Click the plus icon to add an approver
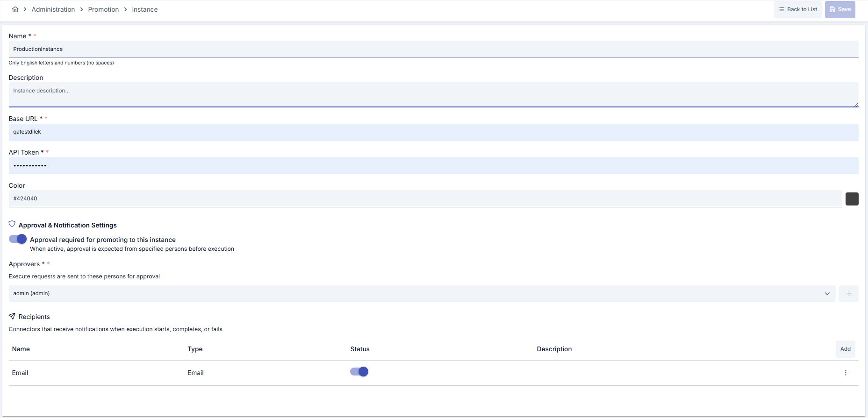 pos(848,293)
